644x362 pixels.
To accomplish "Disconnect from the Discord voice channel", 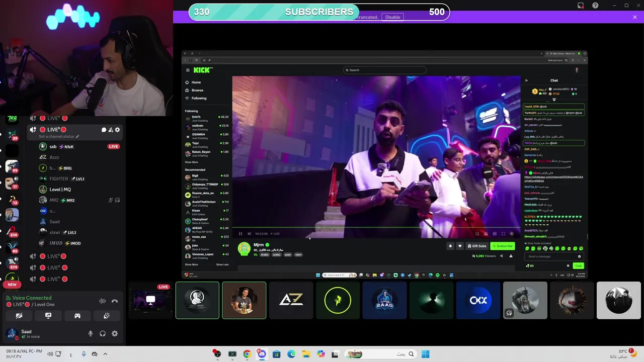I will [115, 301].
